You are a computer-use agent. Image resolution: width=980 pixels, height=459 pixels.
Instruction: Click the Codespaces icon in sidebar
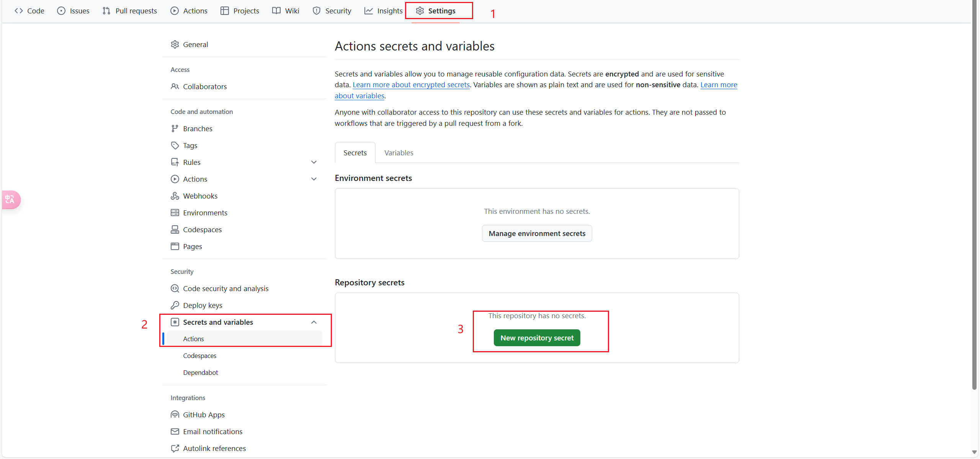(175, 229)
